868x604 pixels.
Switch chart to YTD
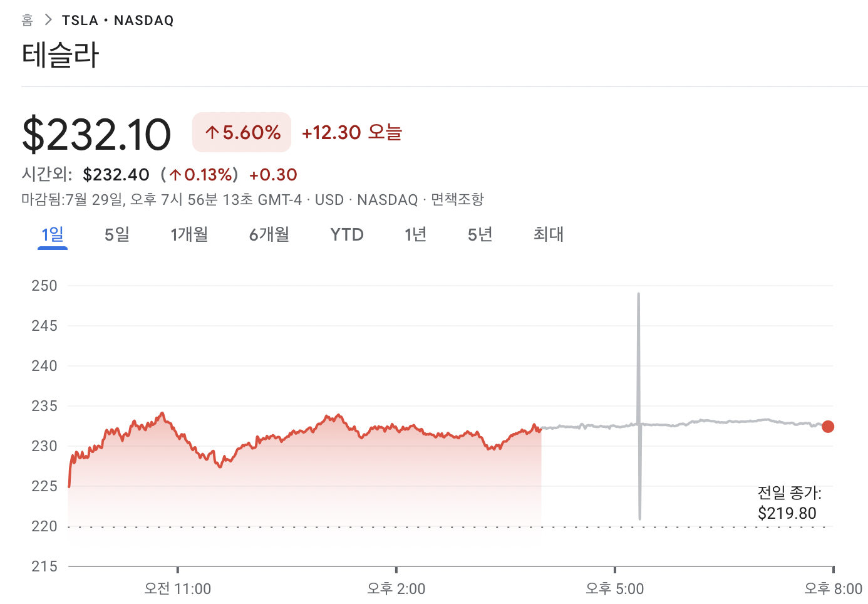point(347,234)
